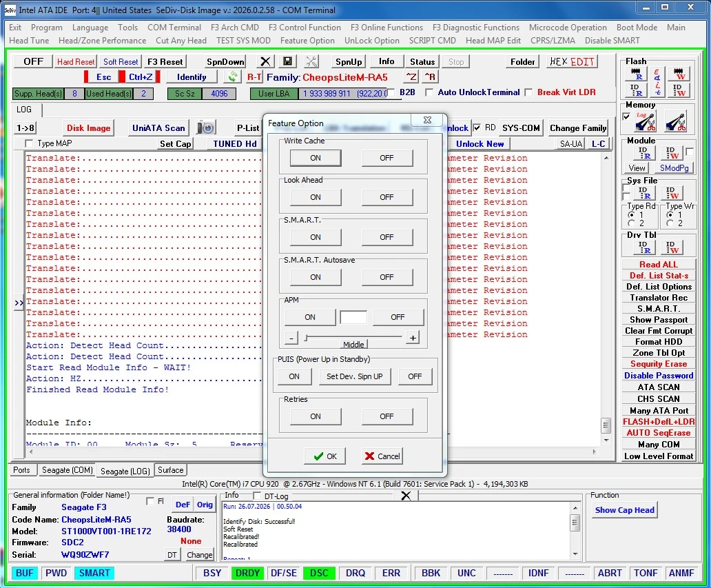Click the APM plus stepper

[413, 338]
